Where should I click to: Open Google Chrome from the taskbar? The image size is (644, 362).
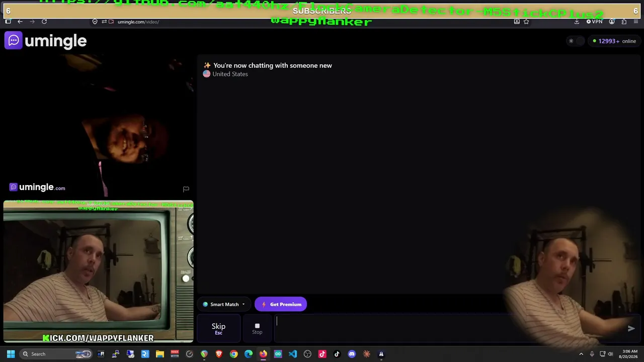pos(233,354)
